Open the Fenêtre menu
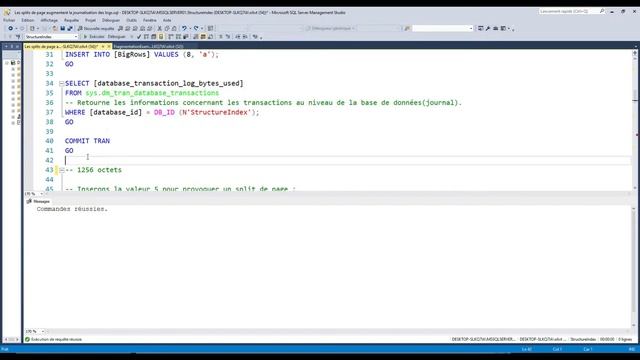640x360 pixels. click(x=150, y=20)
